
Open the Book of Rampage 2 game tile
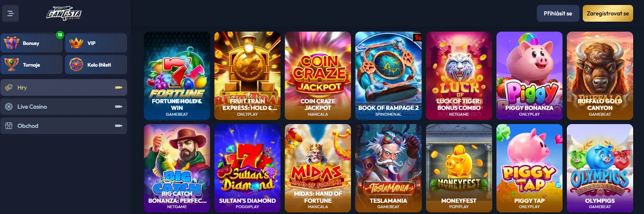pyautogui.click(x=388, y=76)
